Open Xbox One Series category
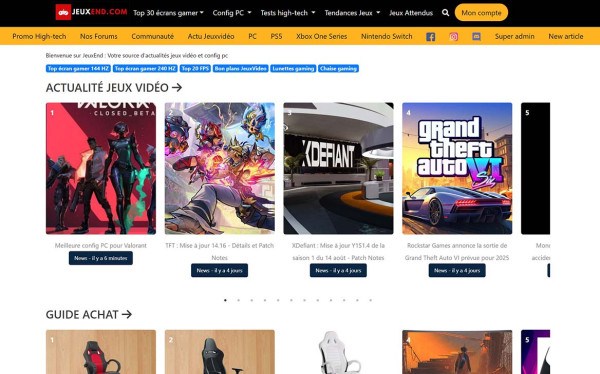600x374 pixels. click(321, 36)
